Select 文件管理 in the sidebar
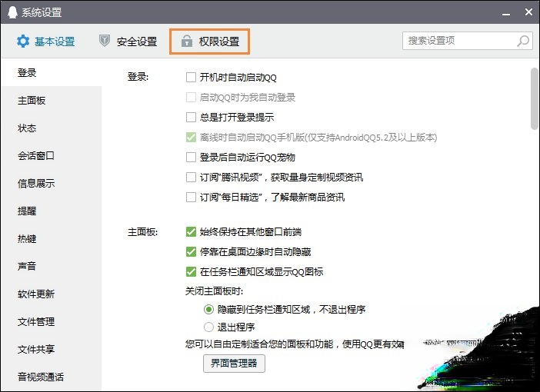540x392 pixels. coord(52,322)
